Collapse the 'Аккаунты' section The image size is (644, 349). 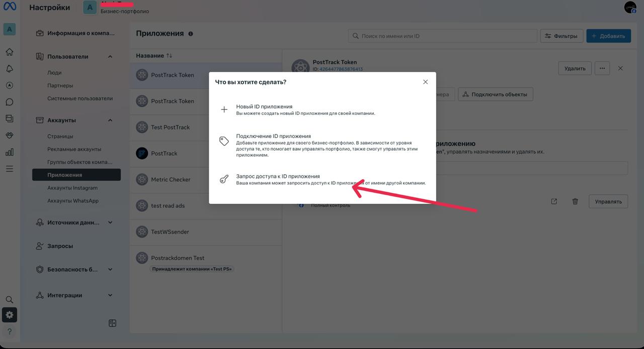[x=110, y=120]
